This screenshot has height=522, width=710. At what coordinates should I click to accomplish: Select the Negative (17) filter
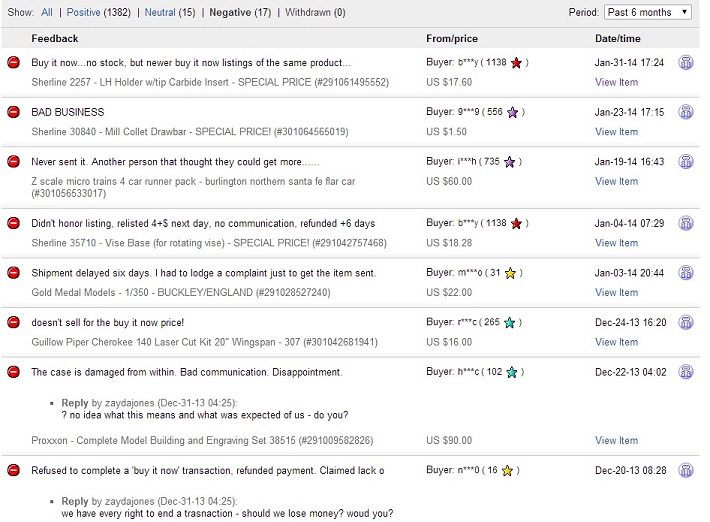(240, 12)
